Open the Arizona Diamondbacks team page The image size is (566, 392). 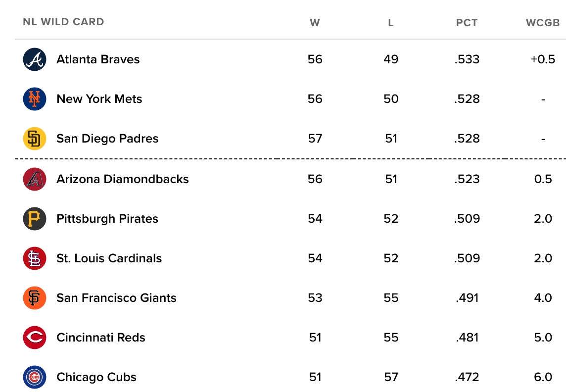122,179
